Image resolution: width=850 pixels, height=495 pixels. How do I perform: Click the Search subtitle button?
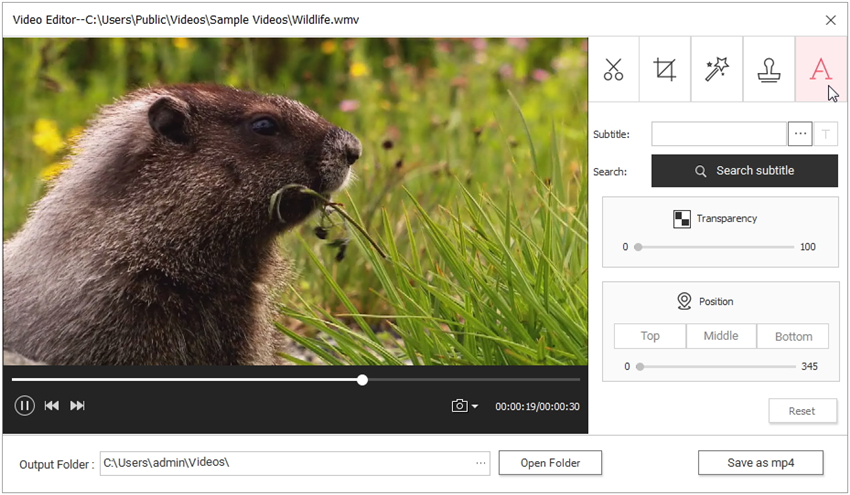[745, 171]
